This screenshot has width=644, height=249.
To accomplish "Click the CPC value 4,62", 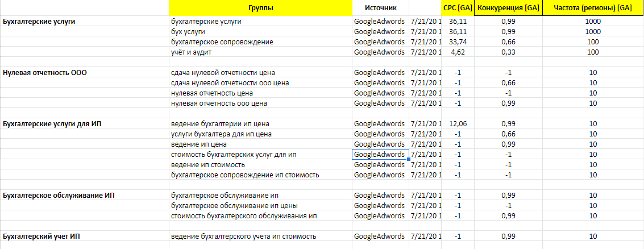I will pos(458,52).
